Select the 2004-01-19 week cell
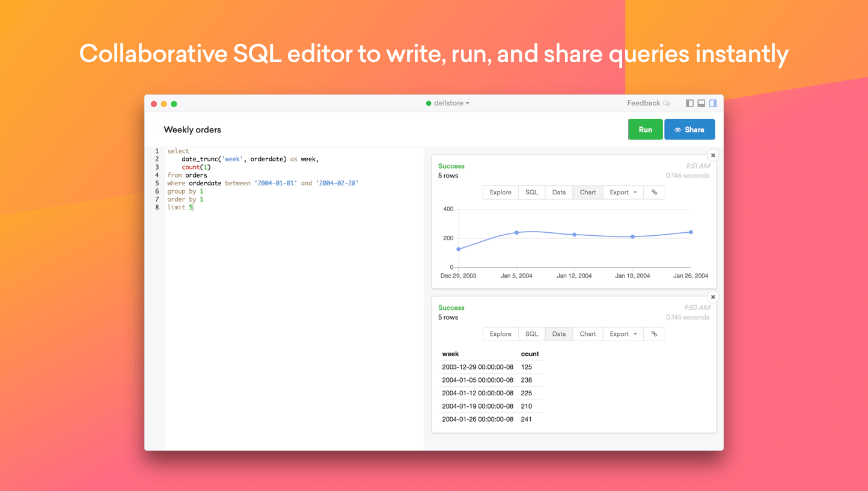Image resolution: width=868 pixels, height=491 pixels. 477,406
